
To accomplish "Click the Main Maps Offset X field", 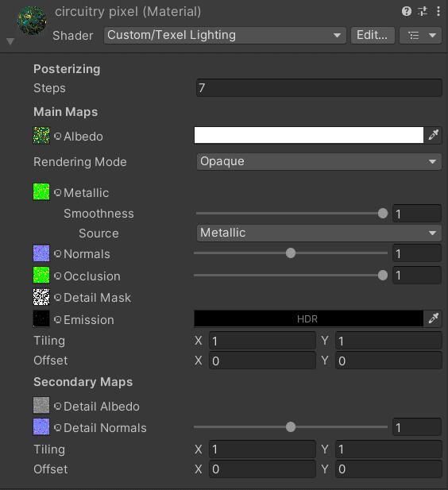I will click(262, 361).
